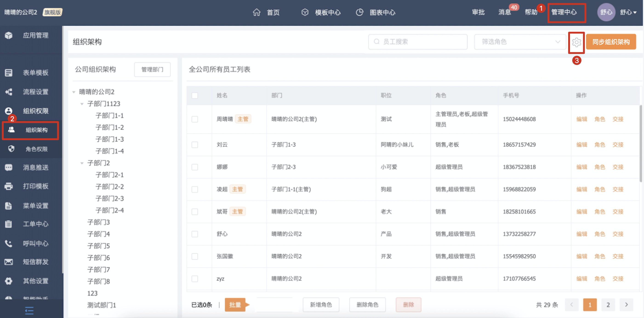Click the settings gear icon beside sync button
Screen dimensions: 644x318
[x=576, y=42]
